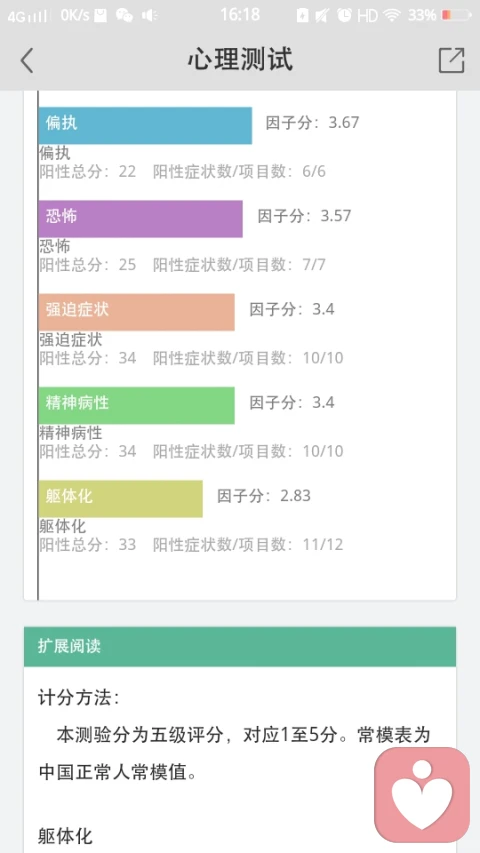Select the purple 恐怖 bar

coord(140,219)
